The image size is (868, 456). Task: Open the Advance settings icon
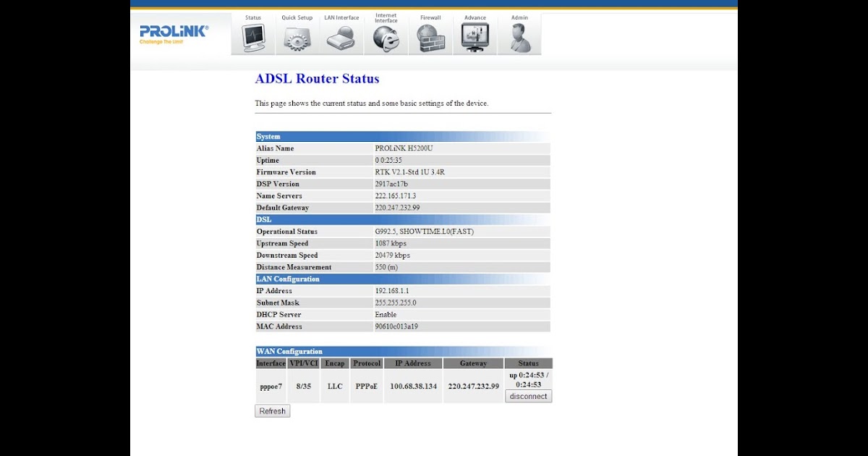click(475, 38)
